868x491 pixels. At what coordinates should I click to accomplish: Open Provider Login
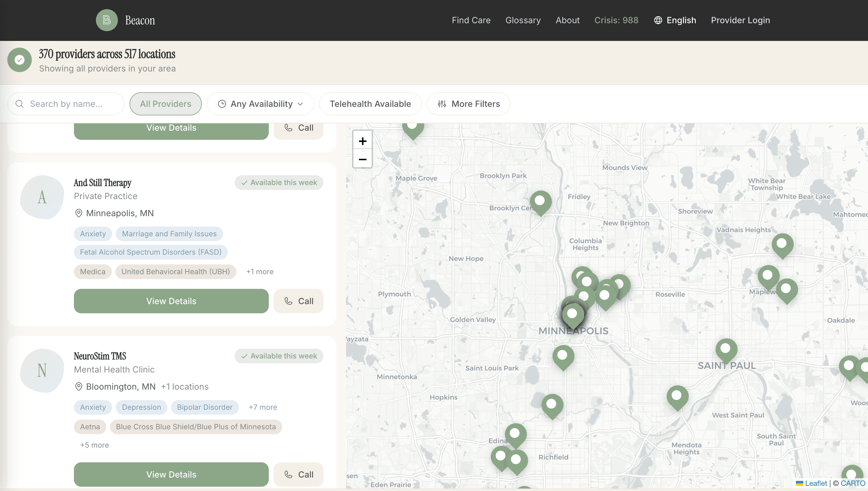pyautogui.click(x=740, y=20)
